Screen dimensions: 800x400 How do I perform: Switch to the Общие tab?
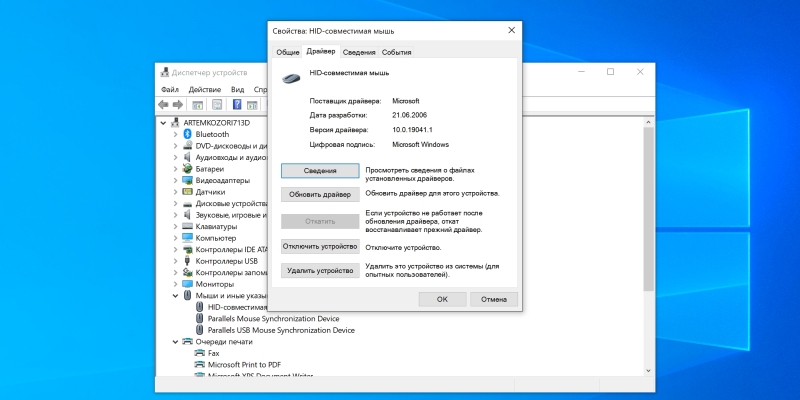pyautogui.click(x=287, y=52)
